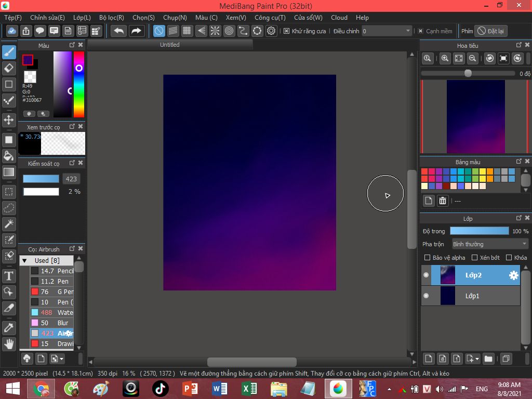Open Google Chrome from the taskbar

[41, 389]
